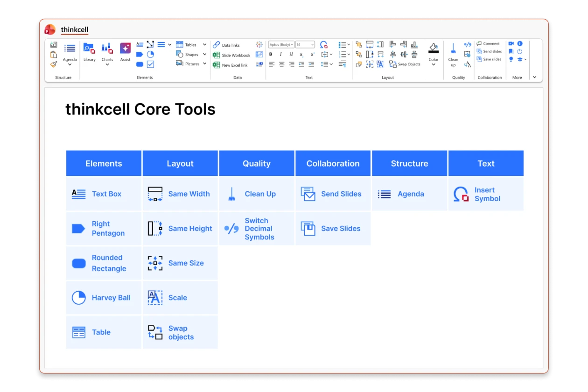Viewport: 588px width, 392px height.
Task: Click the lightbulb icon in More group
Action: coord(511,59)
